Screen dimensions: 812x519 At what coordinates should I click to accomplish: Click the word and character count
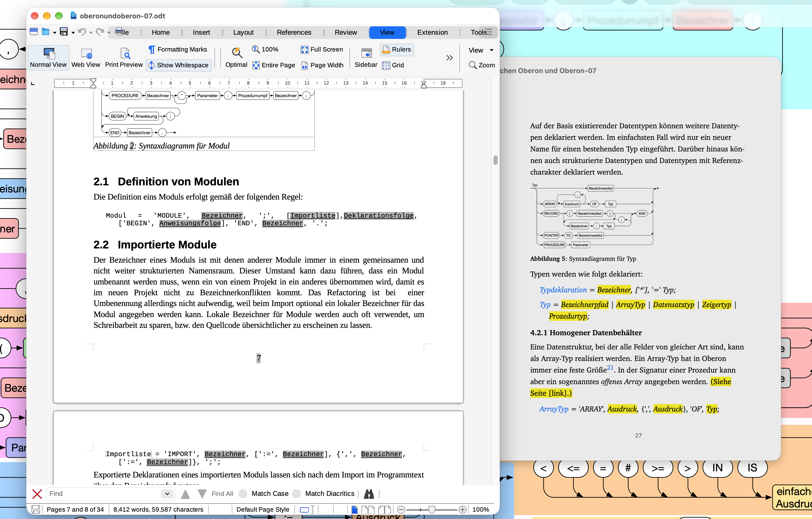click(158, 509)
